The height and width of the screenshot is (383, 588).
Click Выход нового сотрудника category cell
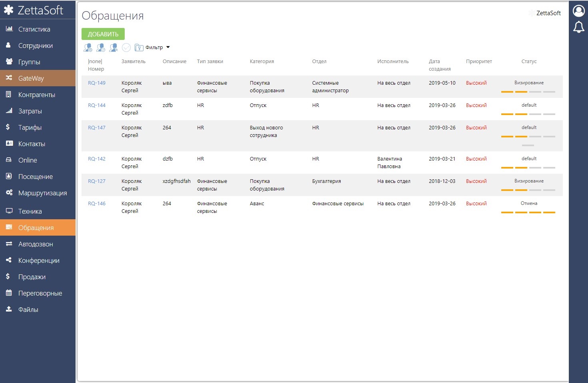click(266, 131)
